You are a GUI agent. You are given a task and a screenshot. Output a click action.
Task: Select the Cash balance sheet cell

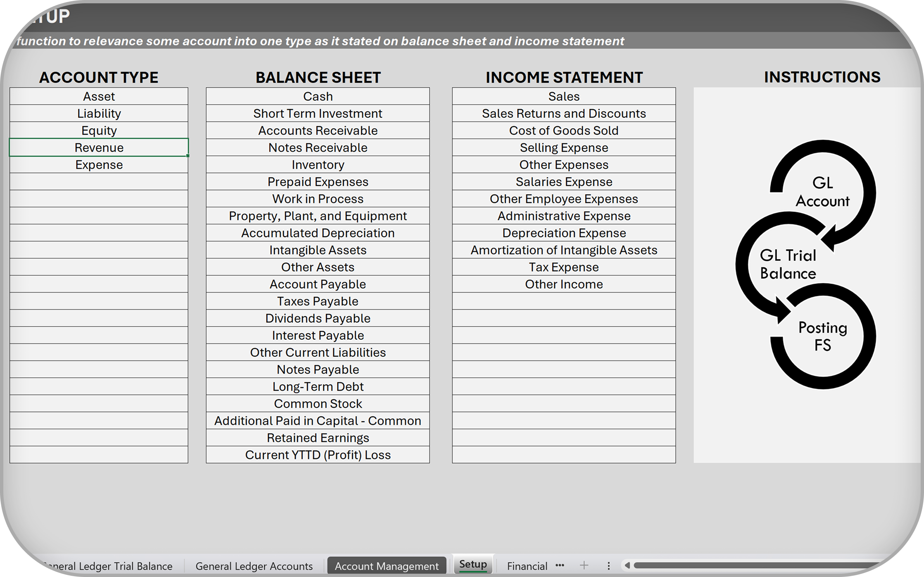coord(317,96)
